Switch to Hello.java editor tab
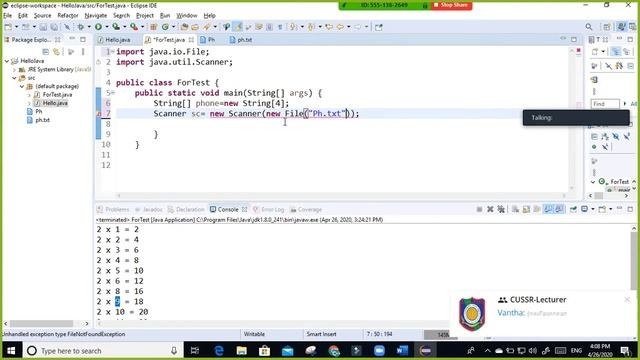The height and width of the screenshot is (360, 640). (114, 40)
